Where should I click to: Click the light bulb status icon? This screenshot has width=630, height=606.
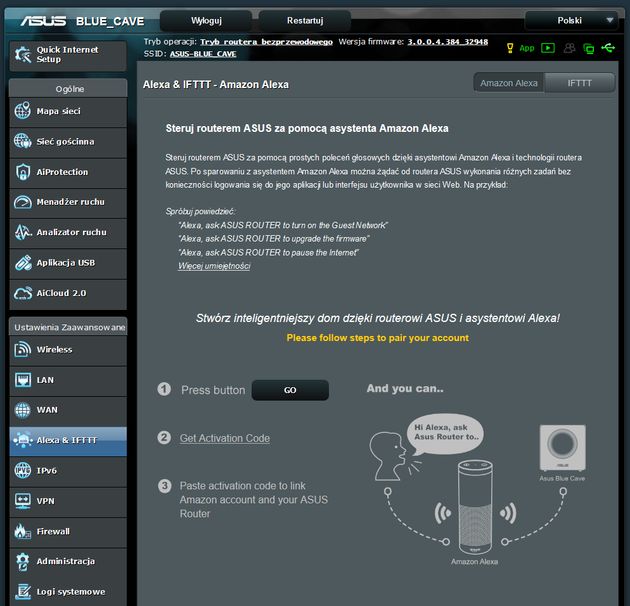[510, 48]
